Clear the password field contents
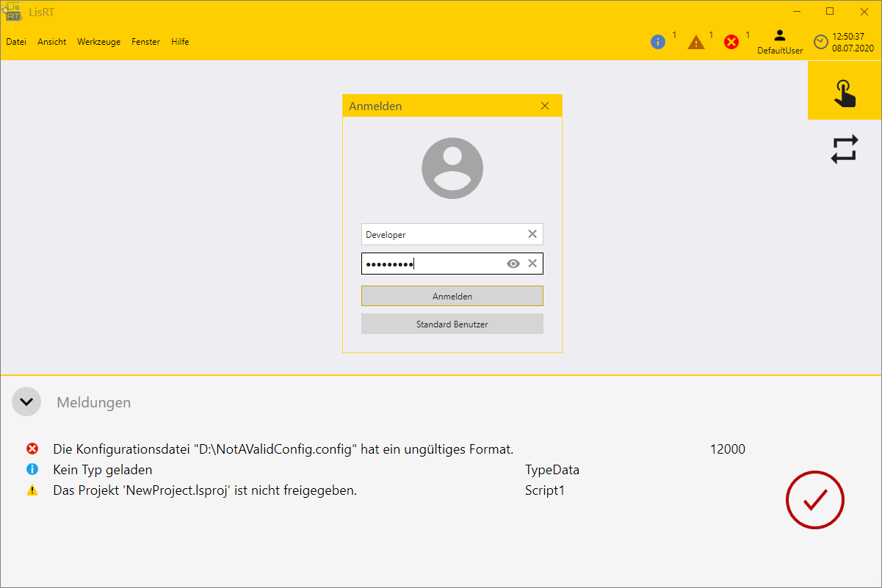882x588 pixels. [532, 264]
